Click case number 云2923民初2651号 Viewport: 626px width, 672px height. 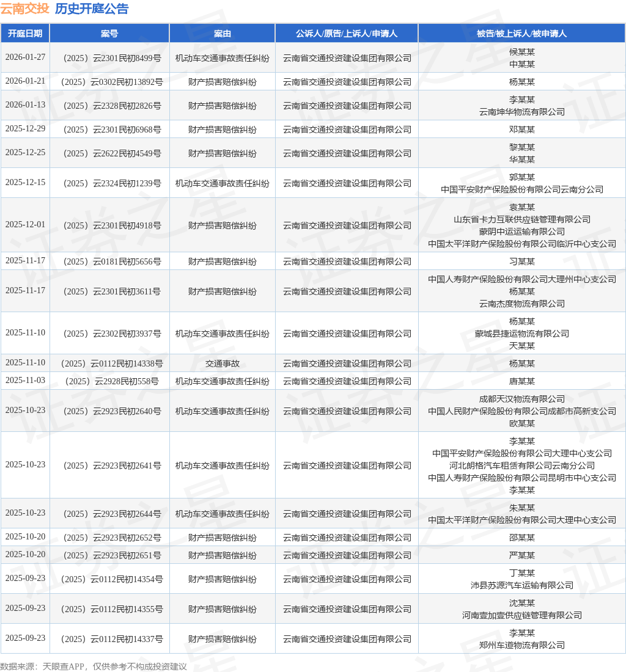pyautogui.click(x=112, y=555)
